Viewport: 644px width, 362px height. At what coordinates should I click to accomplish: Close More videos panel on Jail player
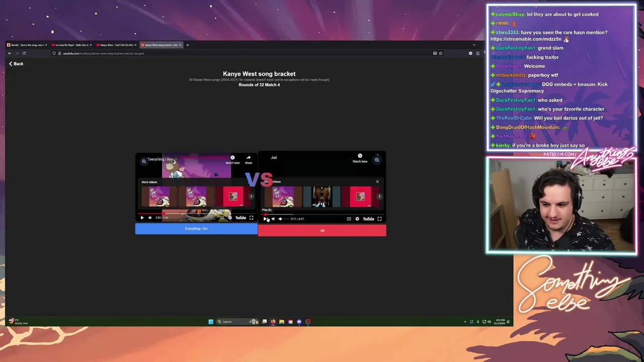[377, 182]
